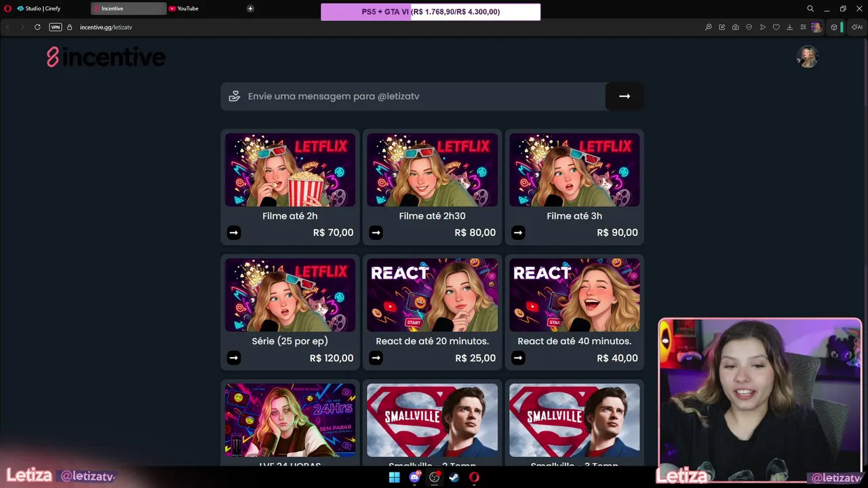Open the send arrow flow icon
Viewport: 868px width, 488px height.
coord(763,27)
